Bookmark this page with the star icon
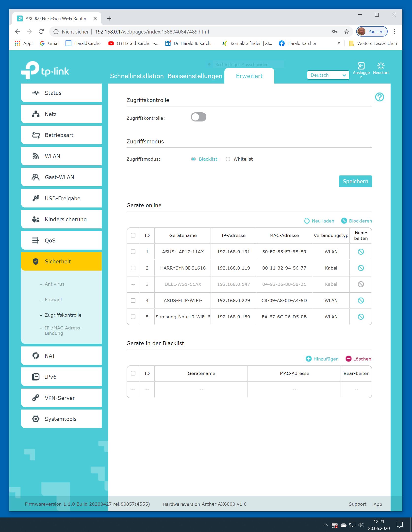412x532 pixels. tap(346, 32)
